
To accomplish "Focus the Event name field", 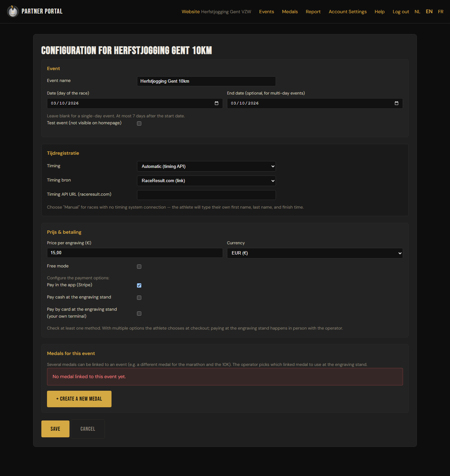I will point(206,81).
